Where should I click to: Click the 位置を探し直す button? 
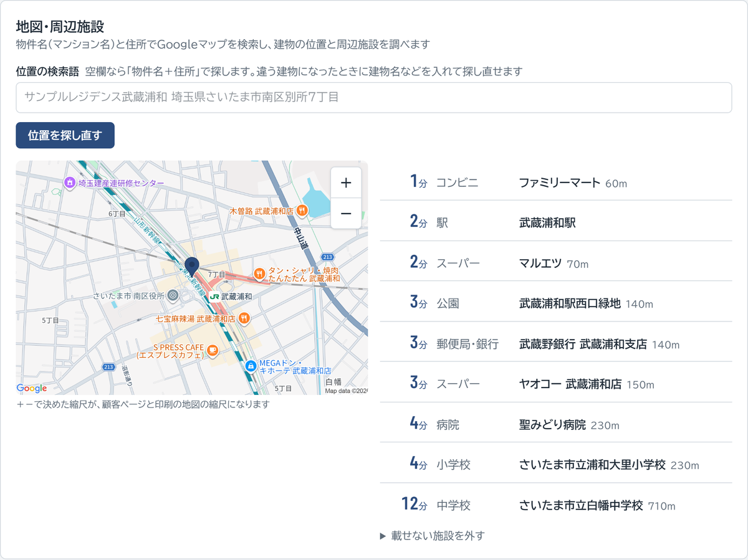tap(65, 135)
